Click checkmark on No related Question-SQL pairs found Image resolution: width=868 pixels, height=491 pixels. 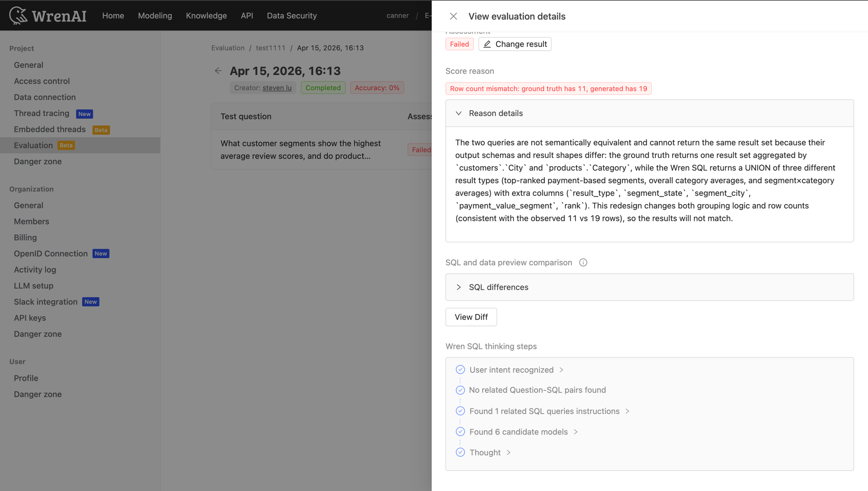[x=460, y=390]
